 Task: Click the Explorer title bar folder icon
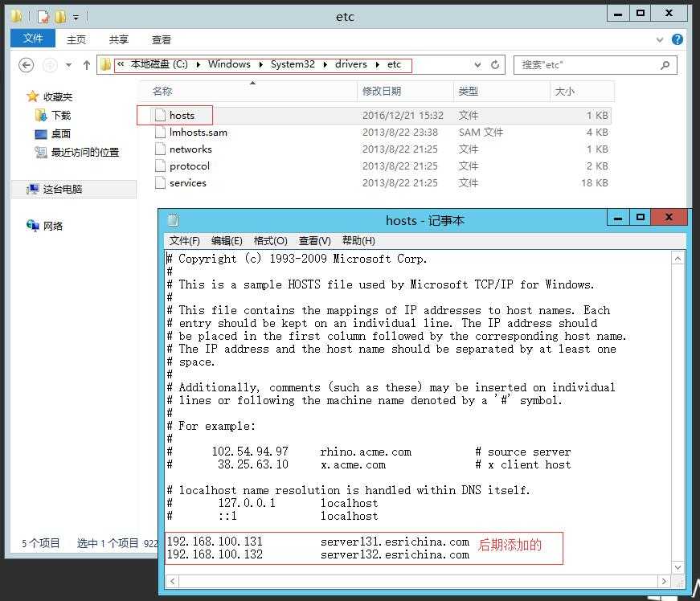17,17
